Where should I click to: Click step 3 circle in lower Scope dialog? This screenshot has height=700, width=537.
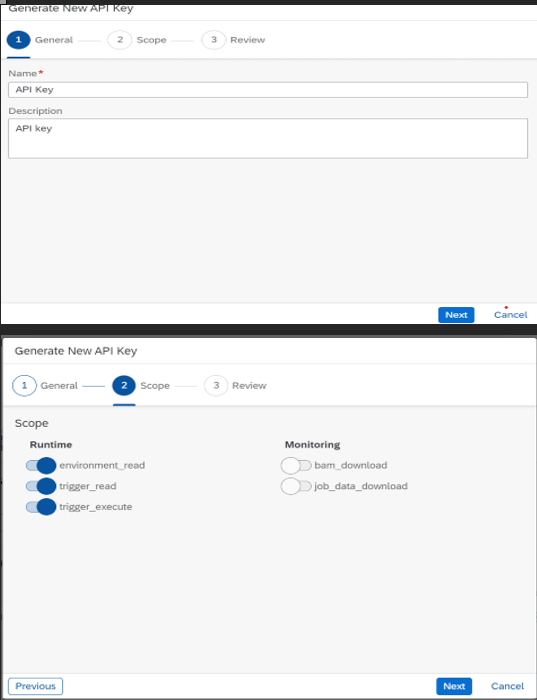point(216,385)
